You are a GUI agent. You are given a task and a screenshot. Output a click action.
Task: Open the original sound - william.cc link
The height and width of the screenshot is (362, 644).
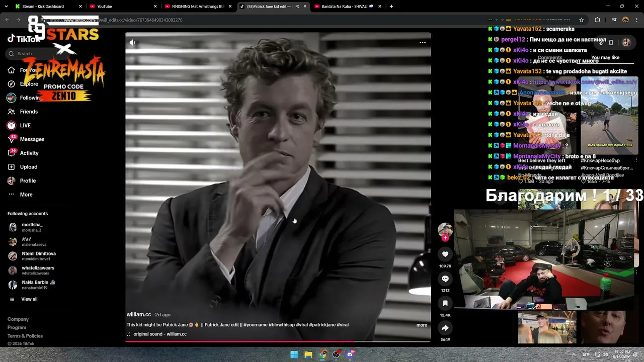point(160,334)
